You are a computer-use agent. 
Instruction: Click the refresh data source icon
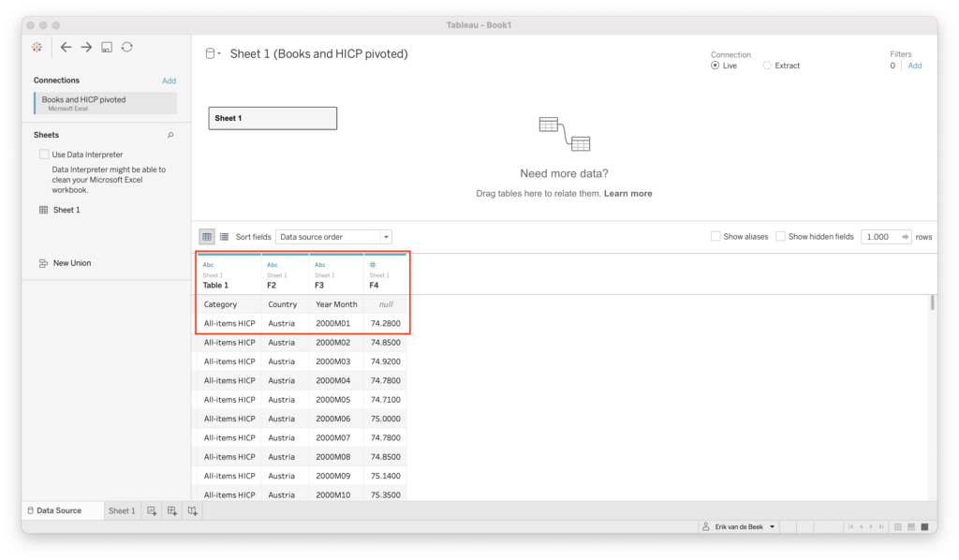click(x=126, y=47)
